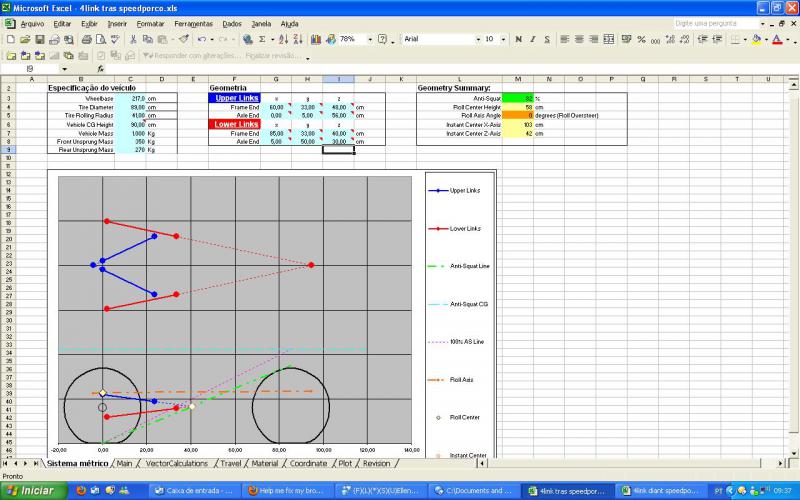
Task: Apply the yellow fill color bucket
Action: (757, 39)
